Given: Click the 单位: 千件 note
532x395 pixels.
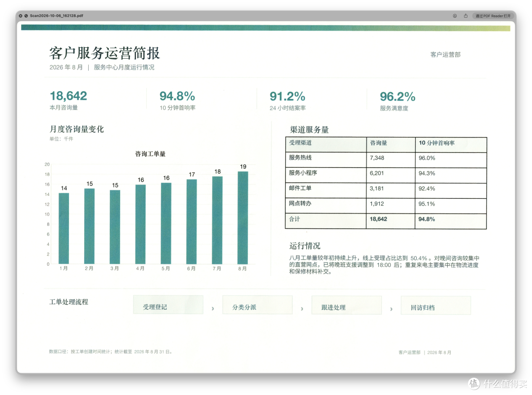Looking at the screenshot, I should 61,139.
